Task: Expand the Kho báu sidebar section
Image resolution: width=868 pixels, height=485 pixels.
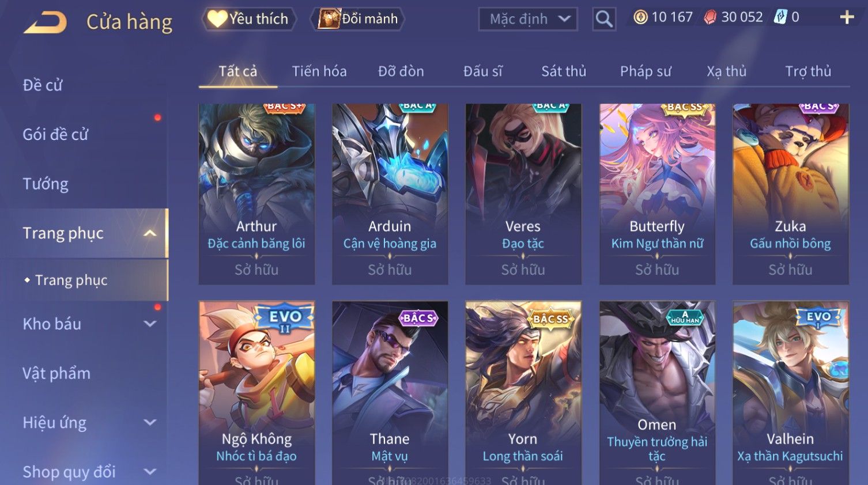Action: [x=150, y=324]
